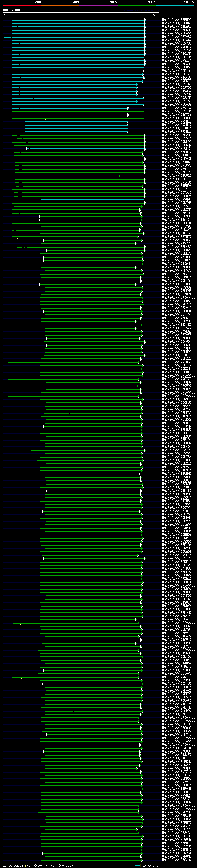
Task: Click the cyan alignment bar for UniRef100_A9XNL7
Action: [x=76, y=125]
